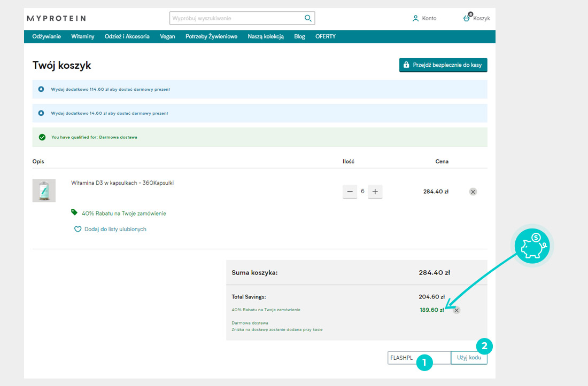Viewport: 588px width, 386px height.
Task: Open the Potrzeby Żywieniowe menu
Action: (x=212, y=36)
